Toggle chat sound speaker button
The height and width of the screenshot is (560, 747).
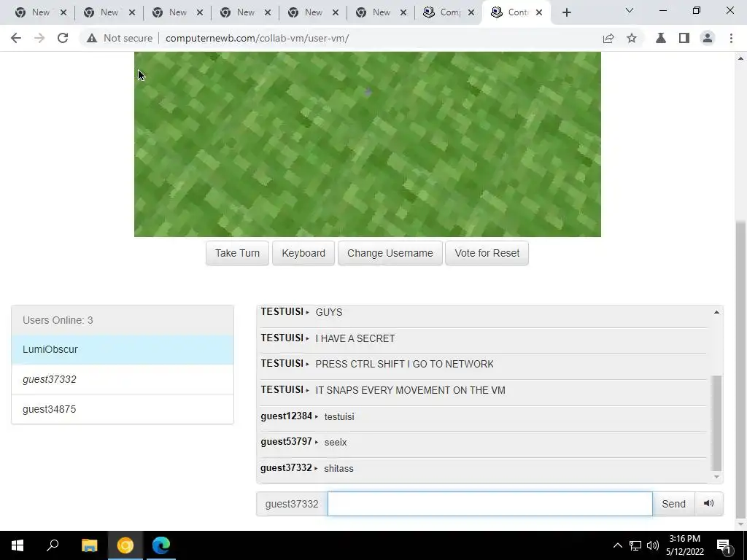click(709, 504)
